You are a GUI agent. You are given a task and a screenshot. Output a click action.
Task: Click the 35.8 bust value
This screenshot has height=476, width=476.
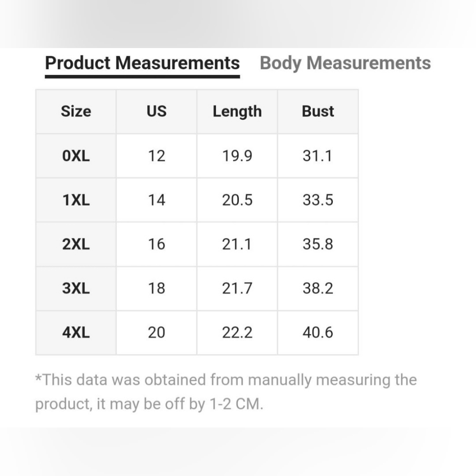[317, 244]
